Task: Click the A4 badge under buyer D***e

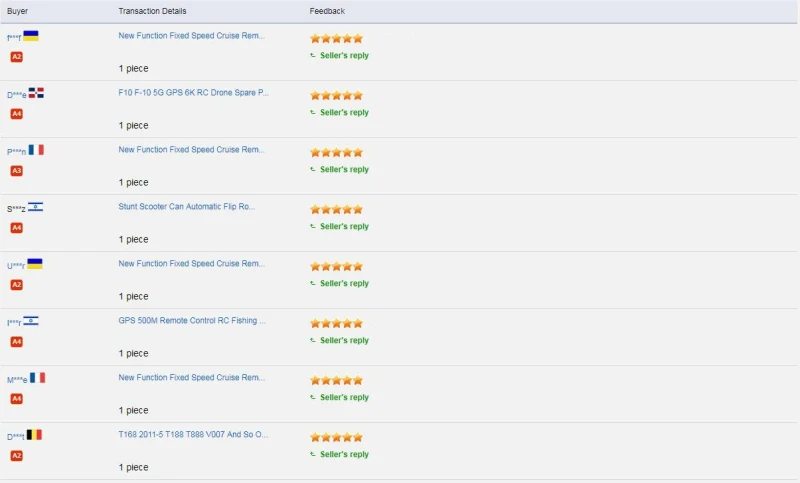Action: pyautogui.click(x=16, y=114)
